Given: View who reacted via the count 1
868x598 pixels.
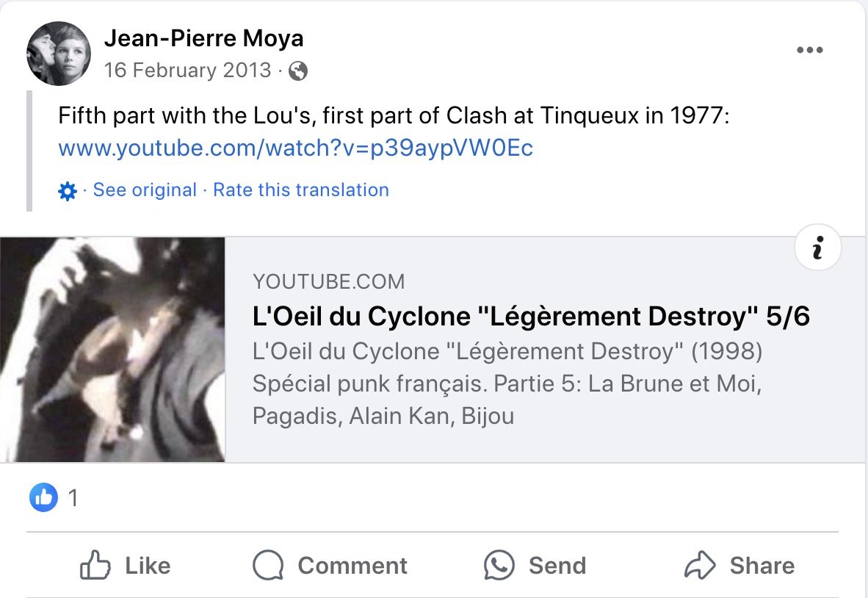Looking at the screenshot, I should coord(73,499).
